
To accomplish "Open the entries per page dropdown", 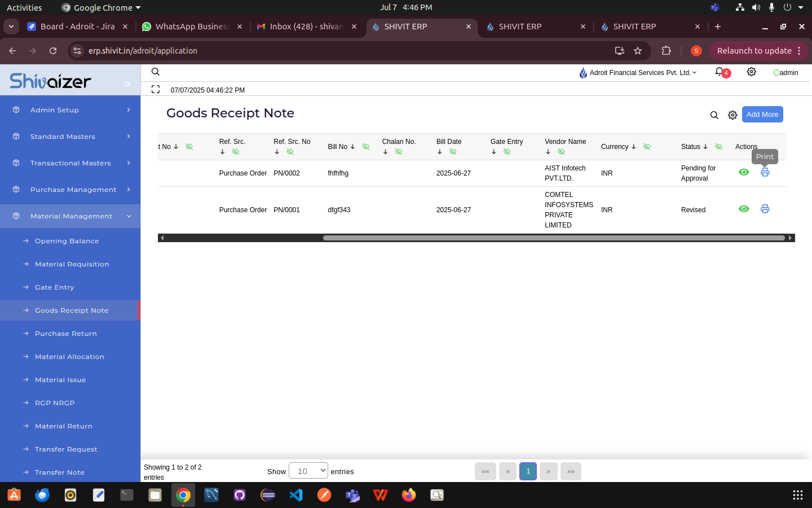I will coord(308,471).
